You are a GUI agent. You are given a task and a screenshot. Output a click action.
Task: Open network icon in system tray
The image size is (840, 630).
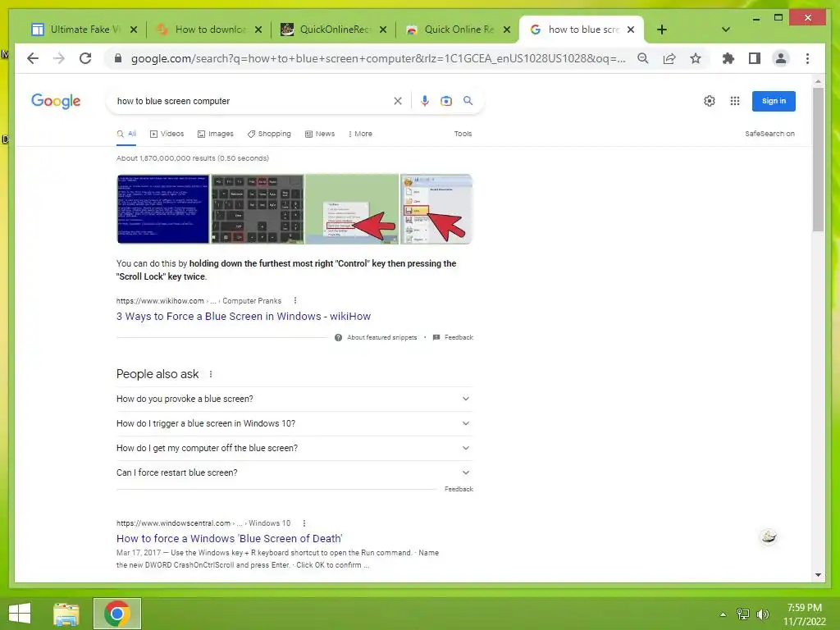[x=742, y=614]
